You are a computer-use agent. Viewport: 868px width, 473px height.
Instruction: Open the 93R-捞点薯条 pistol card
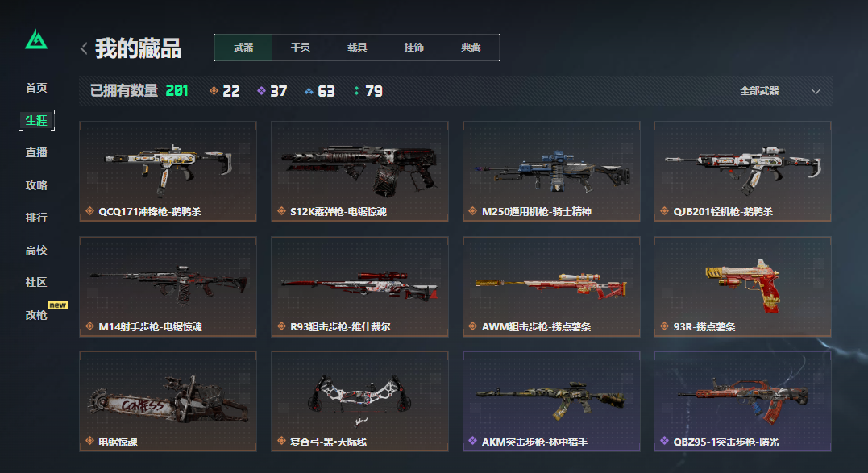pos(742,287)
